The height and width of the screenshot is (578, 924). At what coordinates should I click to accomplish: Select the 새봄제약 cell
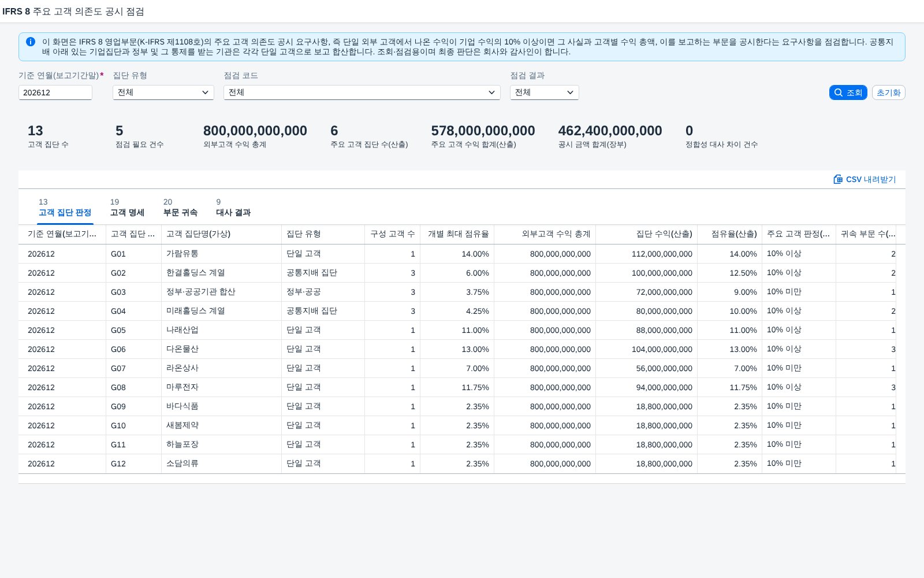(x=221, y=425)
